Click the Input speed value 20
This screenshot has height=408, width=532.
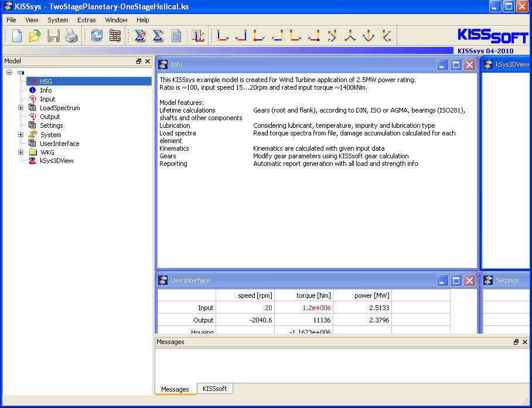point(245,308)
